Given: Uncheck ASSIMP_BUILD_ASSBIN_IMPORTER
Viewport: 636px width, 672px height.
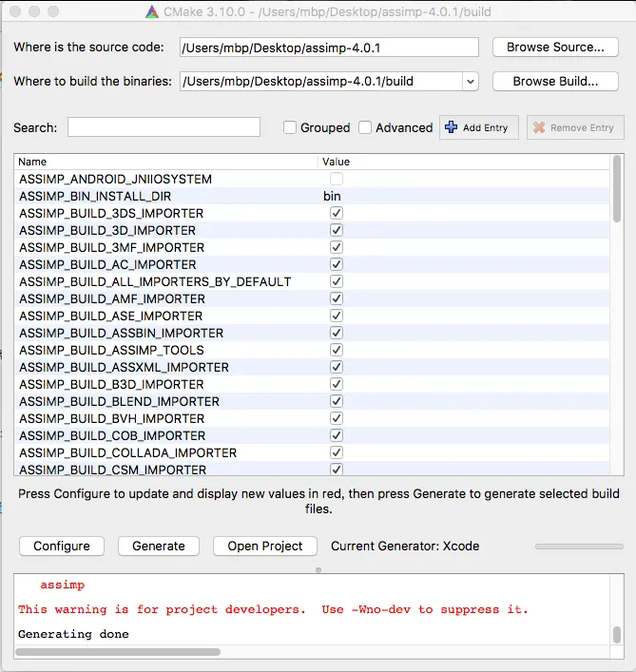Looking at the screenshot, I should pos(337,333).
